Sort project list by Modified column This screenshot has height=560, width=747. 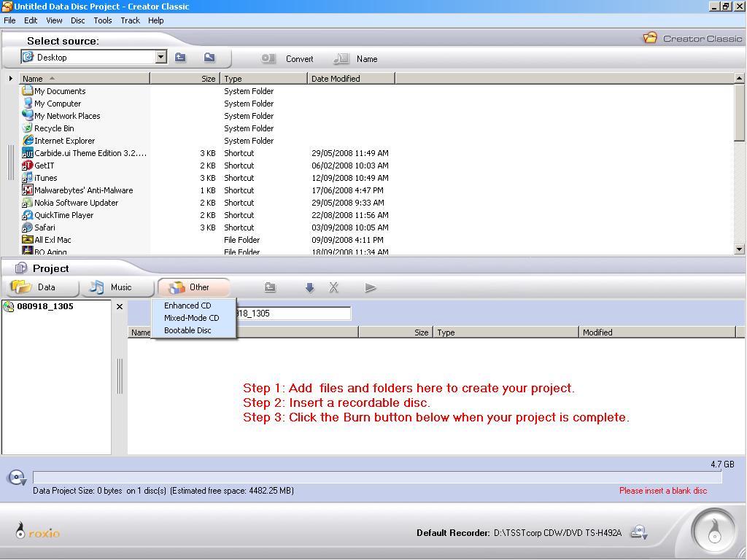coord(657,332)
